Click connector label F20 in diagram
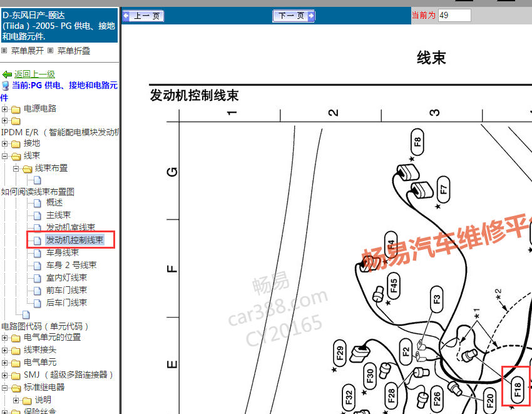The width and height of the screenshot is (532, 414). (x=490, y=400)
